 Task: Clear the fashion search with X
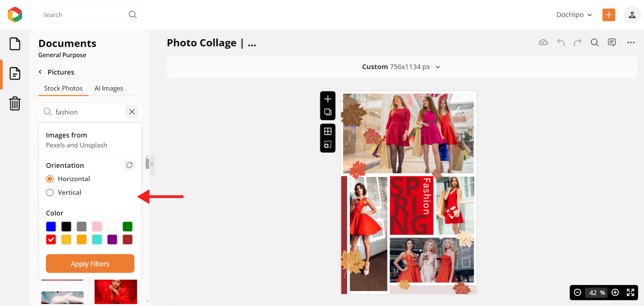coord(132,112)
